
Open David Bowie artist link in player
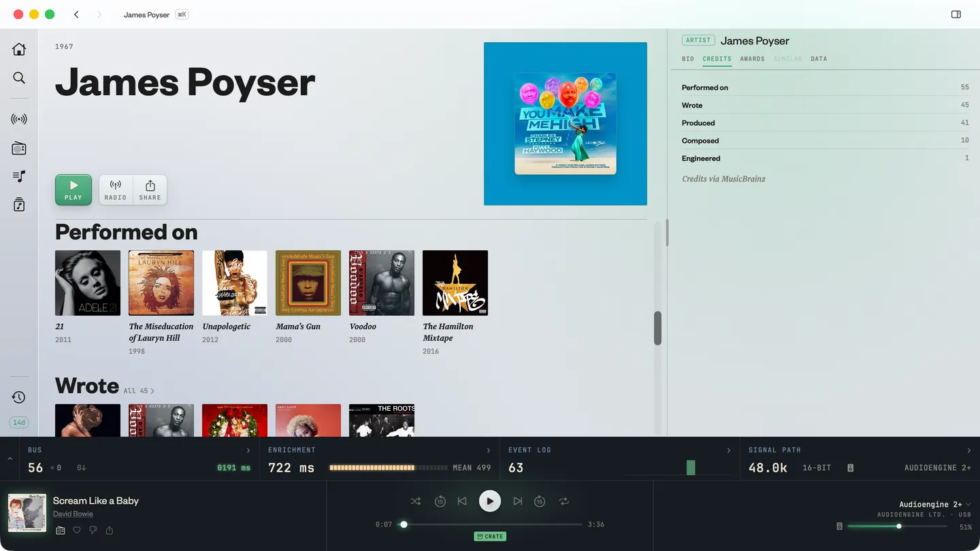[73, 514]
